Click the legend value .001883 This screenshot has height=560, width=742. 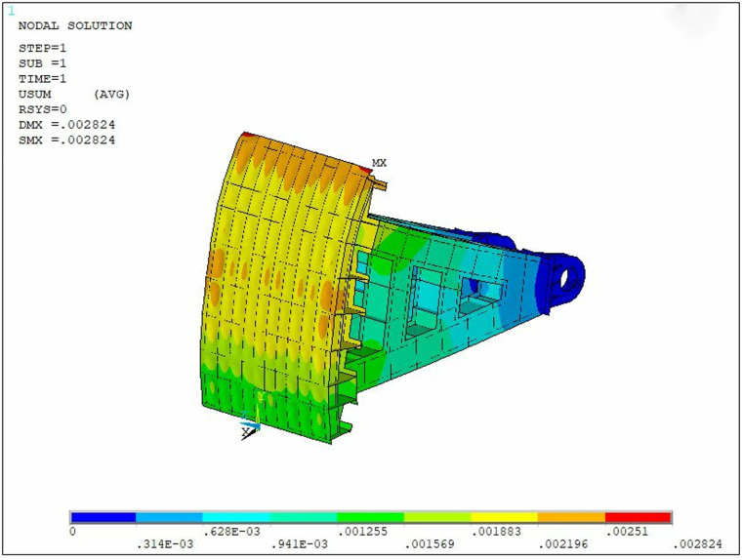coord(496,532)
